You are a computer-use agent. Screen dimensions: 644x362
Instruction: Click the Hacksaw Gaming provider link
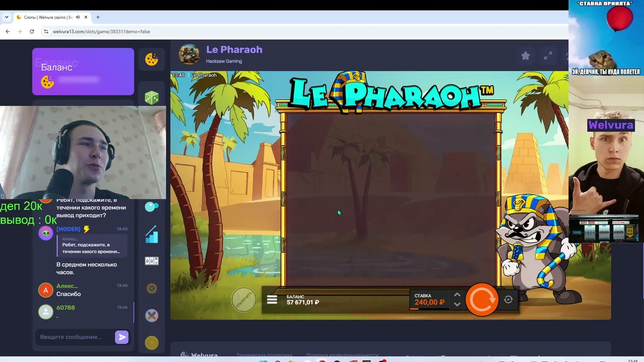[x=224, y=61]
